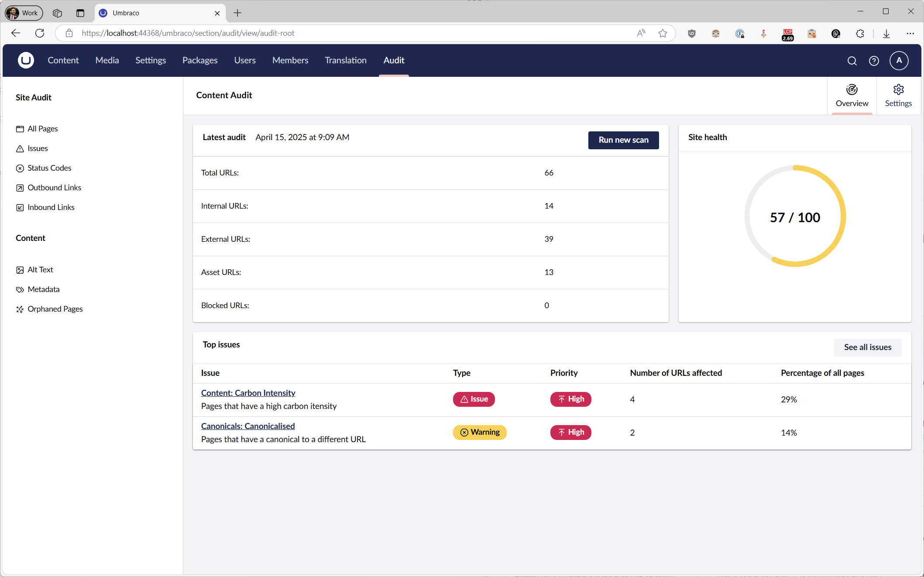The width and height of the screenshot is (924, 577).
Task: Switch to the Packages section
Action: (x=199, y=60)
